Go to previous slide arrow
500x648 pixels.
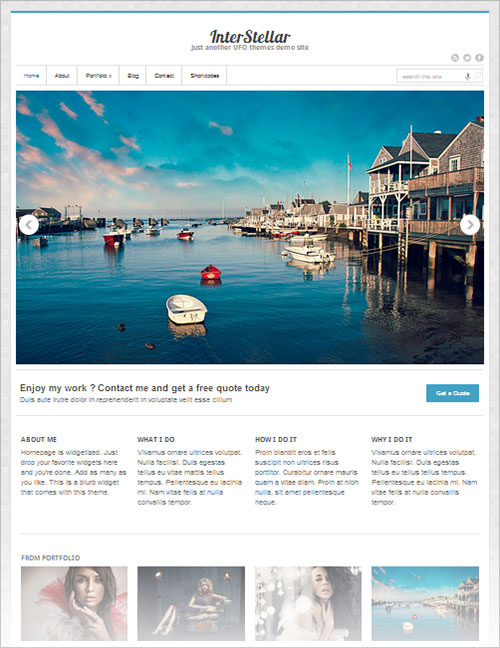click(x=29, y=225)
